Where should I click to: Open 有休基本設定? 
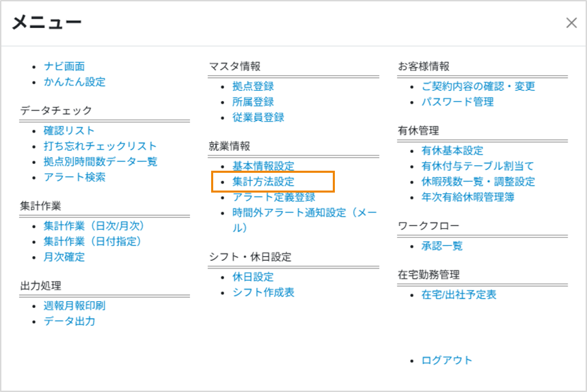click(x=452, y=150)
